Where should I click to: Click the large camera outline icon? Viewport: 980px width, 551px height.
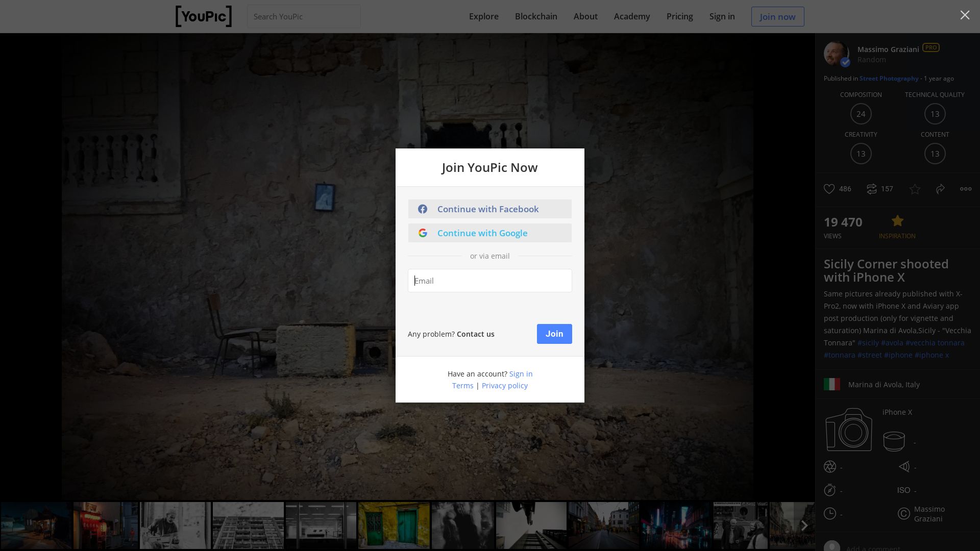(849, 430)
